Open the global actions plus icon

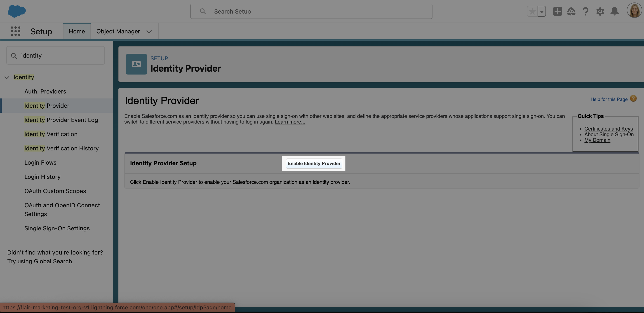[x=557, y=12]
